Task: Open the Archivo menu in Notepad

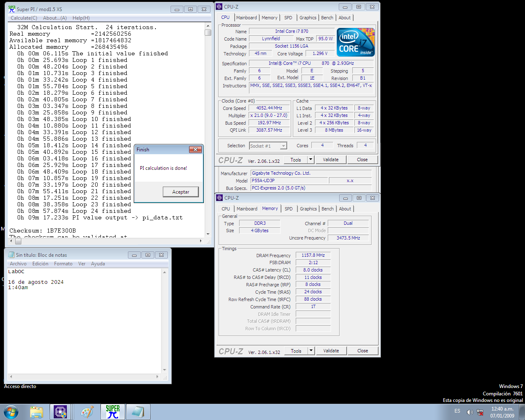Action: (18, 264)
